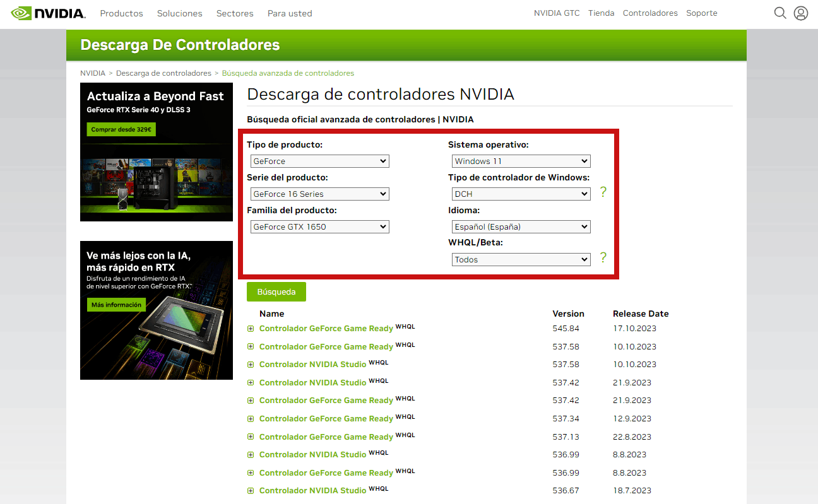
Task: Click the Búsqueda button
Action: 276,292
